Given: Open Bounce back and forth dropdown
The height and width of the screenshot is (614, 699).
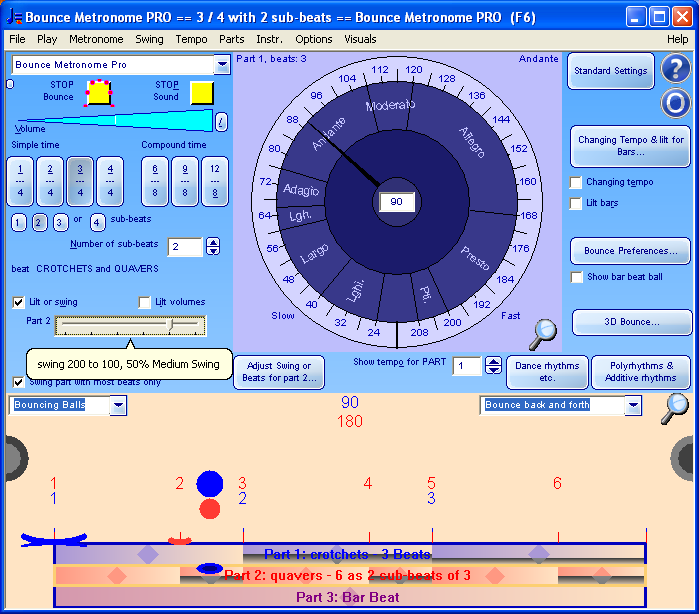Looking at the screenshot, I should click(x=633, y=406).
